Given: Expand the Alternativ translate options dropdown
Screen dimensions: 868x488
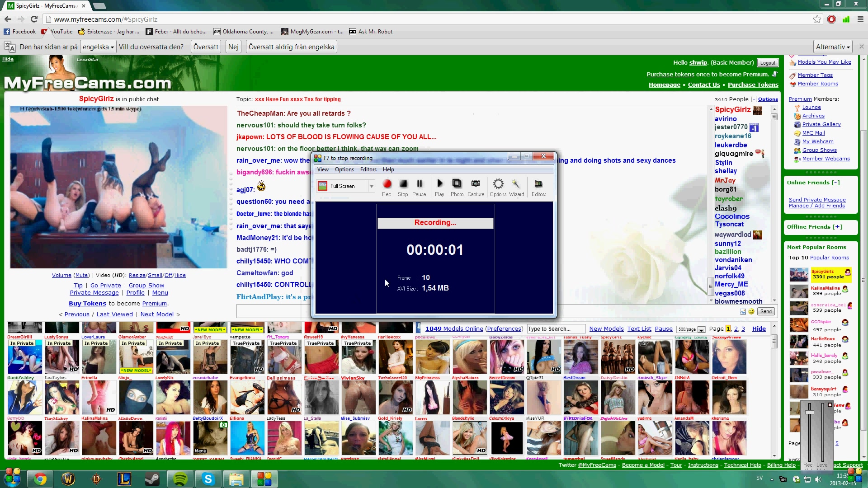Looking at the screenshot, I should click(x=833, y=47).
